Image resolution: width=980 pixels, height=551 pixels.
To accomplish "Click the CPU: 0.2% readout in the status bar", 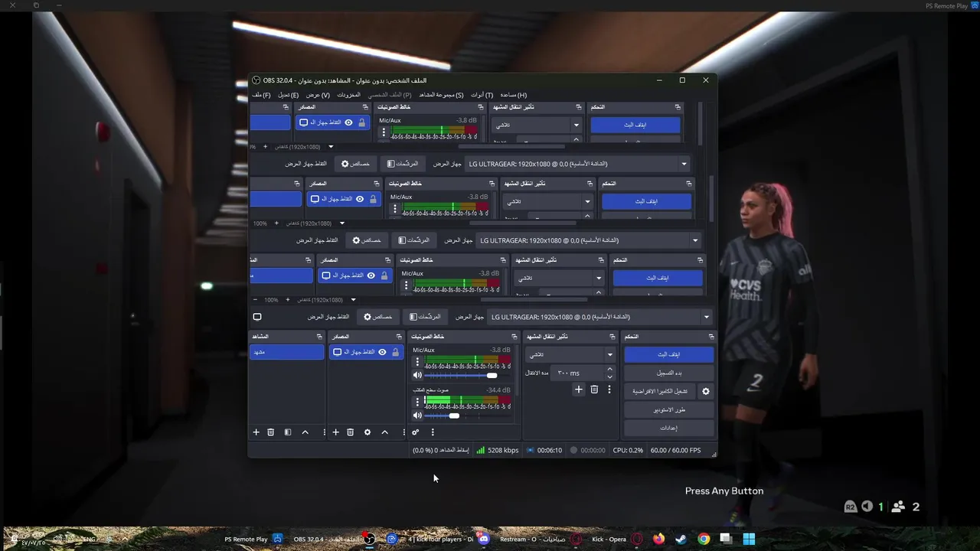I will (x=628, y=450).
